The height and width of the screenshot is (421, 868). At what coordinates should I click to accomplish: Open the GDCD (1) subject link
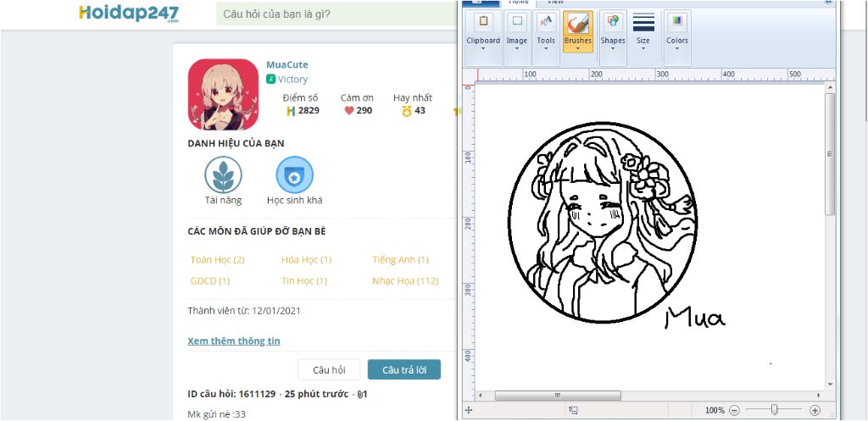click(x=210, y=281)
